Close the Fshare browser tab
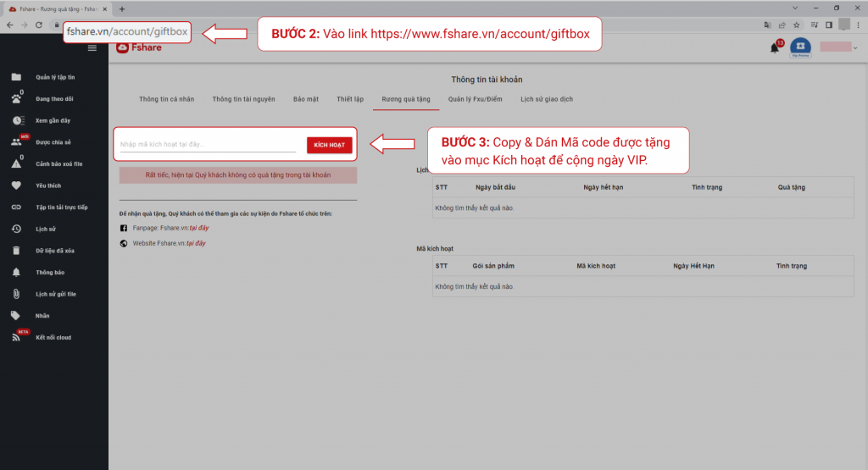868x470 pixels. tap(104, 8)
